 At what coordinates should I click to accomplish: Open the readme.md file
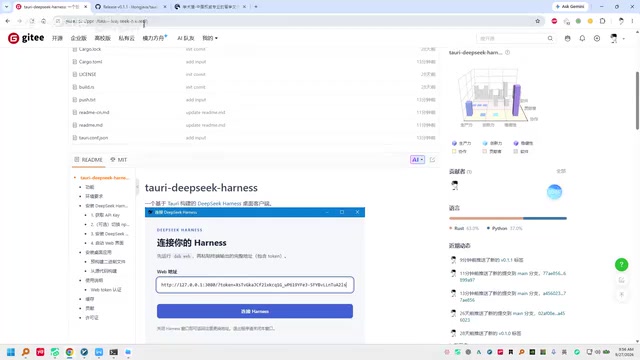tap(91, 125)
